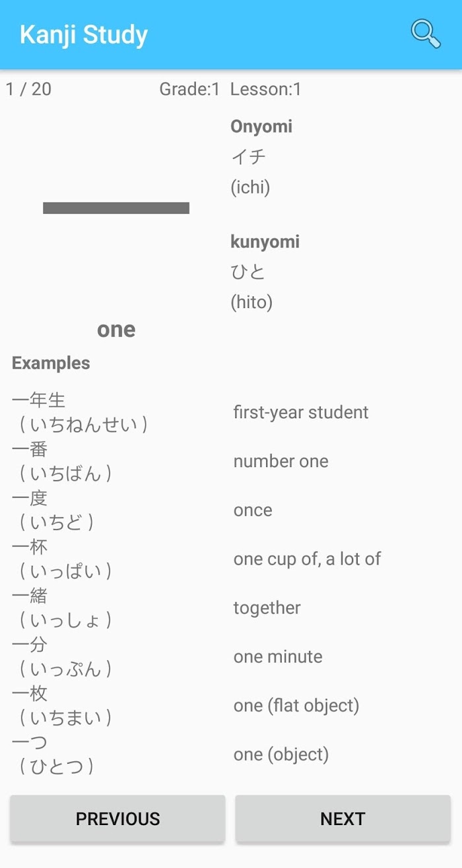Screen dimensions: 462x868
Task: Select "one cup of, a lot of" translation
Action: click(x=308, y=559)
